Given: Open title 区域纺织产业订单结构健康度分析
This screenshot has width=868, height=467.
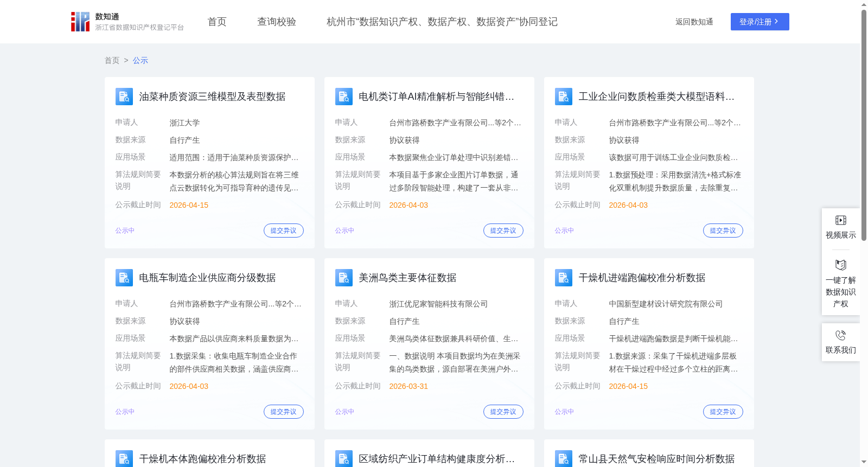Looking at the screenshot, I should (436, 459).
